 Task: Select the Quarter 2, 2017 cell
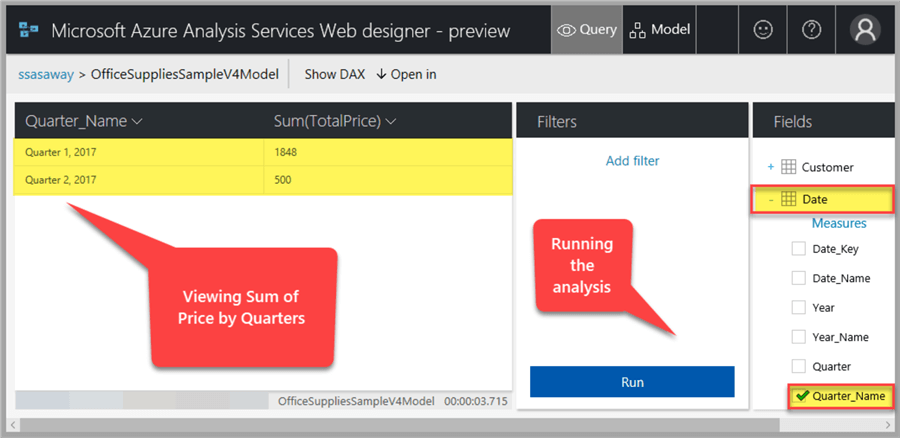[x=139, y=180]
